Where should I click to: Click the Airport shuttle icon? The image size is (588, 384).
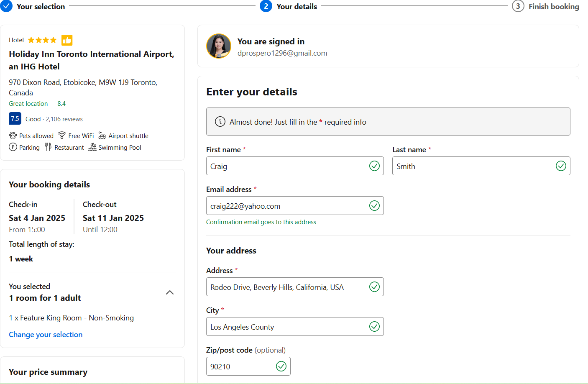point(102,136)
